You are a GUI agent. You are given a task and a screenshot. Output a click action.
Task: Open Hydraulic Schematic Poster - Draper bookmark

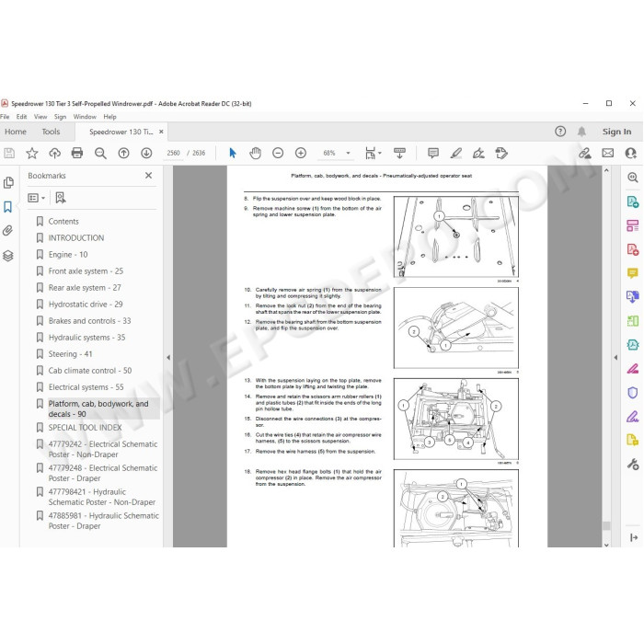tap(103, 521)
